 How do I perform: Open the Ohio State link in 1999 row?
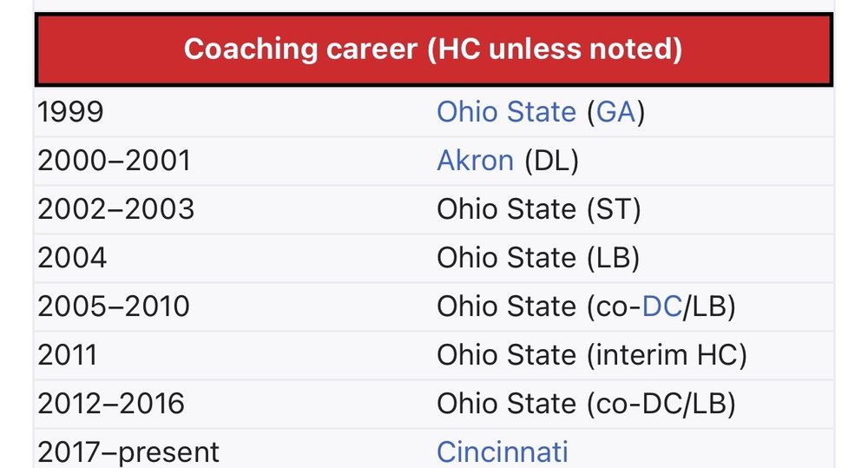pyautogui.click(x=505, y=112)
